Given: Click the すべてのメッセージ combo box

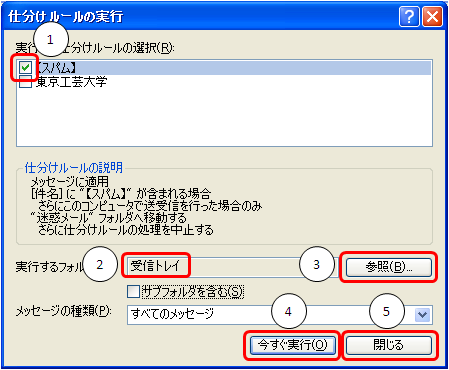Looking at the screenshot, I should click(x=279, y=314).
